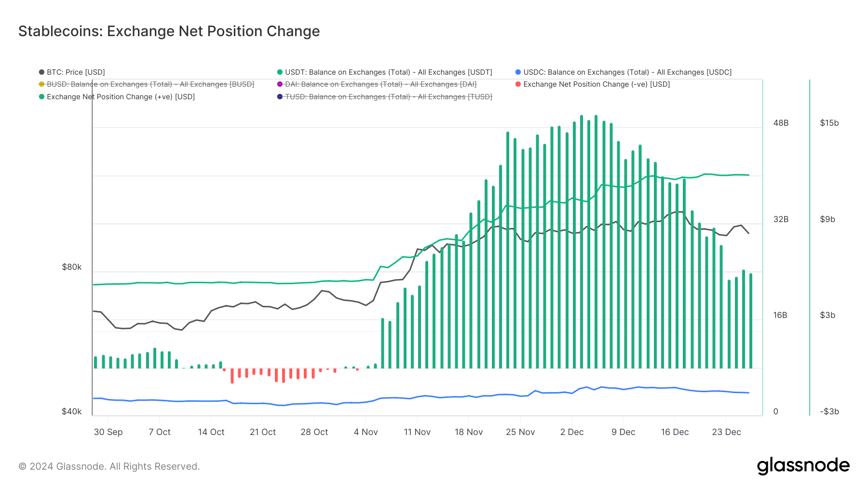Enable the struck-through BUSD balance legend label
Viewport: 868px width, 488px height.
click(x=150, y=84)
